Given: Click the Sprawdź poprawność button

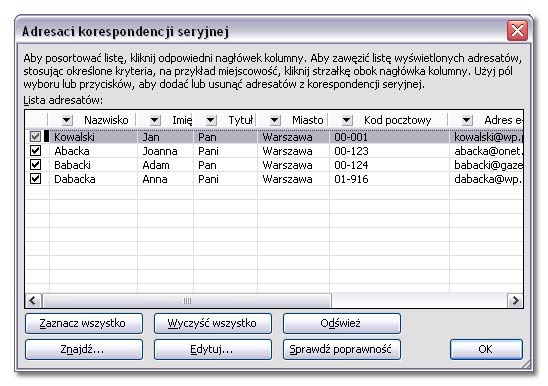Looking at the screenshot, I should point(341,349).
